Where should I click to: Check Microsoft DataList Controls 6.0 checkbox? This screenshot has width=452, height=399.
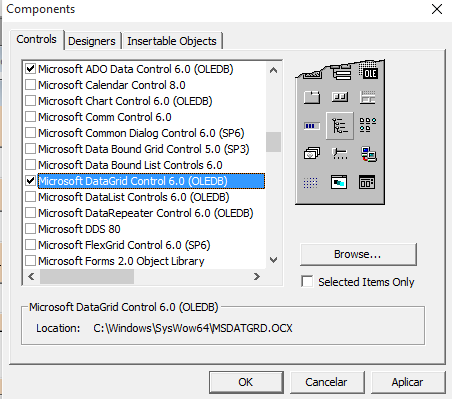(x=30, y=197)
